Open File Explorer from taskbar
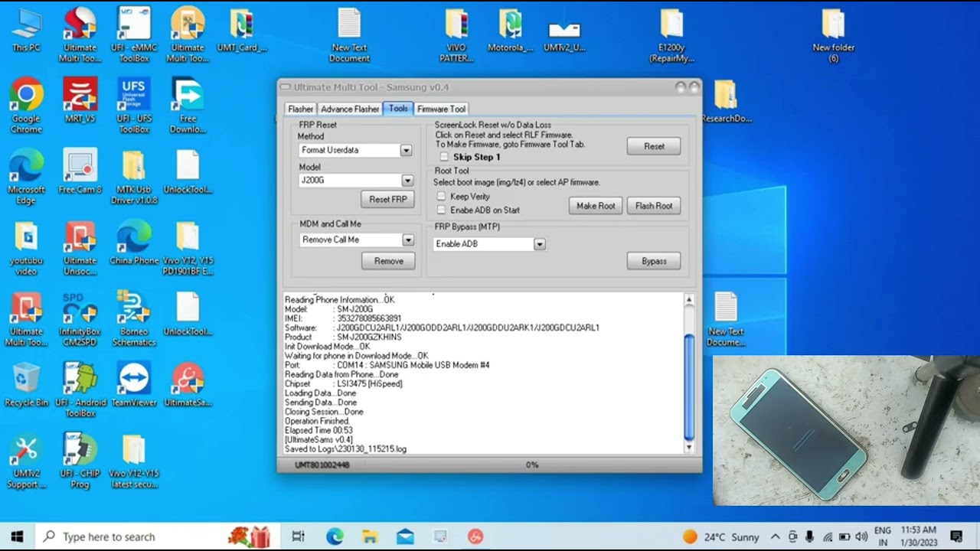This screenshot has width=980, height=551. click(370, 536)
